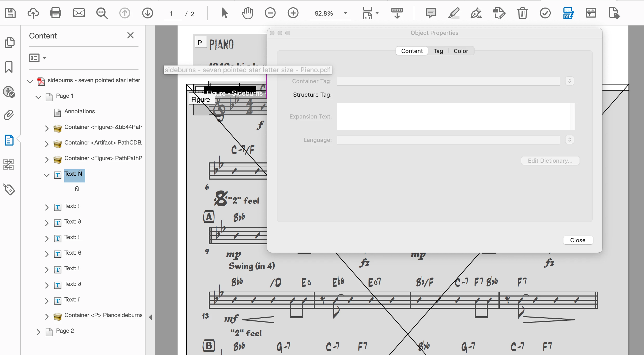Select the Highlight text tool
The image size is (644, 355).
tap(454, 13)
